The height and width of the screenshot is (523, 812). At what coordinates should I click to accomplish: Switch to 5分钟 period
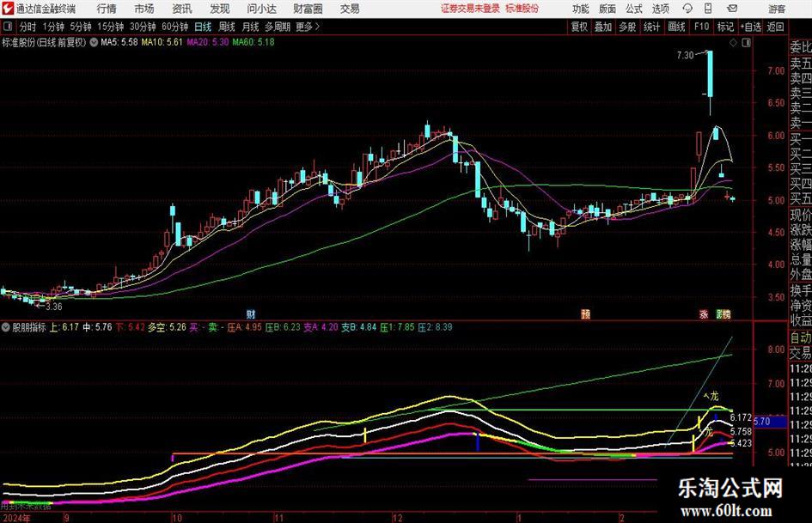point(81,27)
